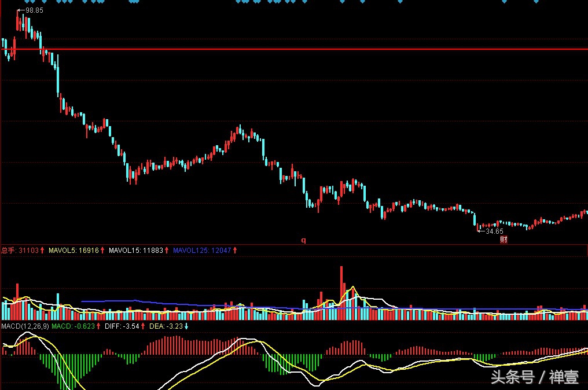
Task: Click the red arrow after MAVOL125 12047
Action: [x=235, y=251]
